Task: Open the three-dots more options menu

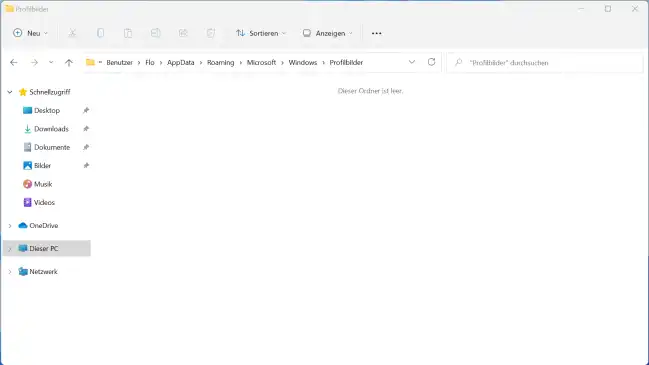Action: click(x=376, y=33)
